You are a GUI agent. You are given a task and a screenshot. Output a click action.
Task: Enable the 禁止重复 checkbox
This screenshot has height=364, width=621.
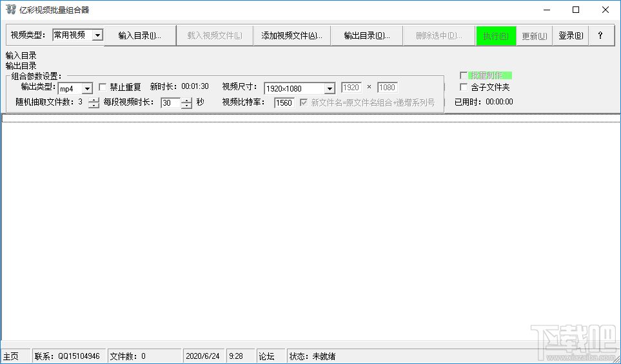click(103, 86)
